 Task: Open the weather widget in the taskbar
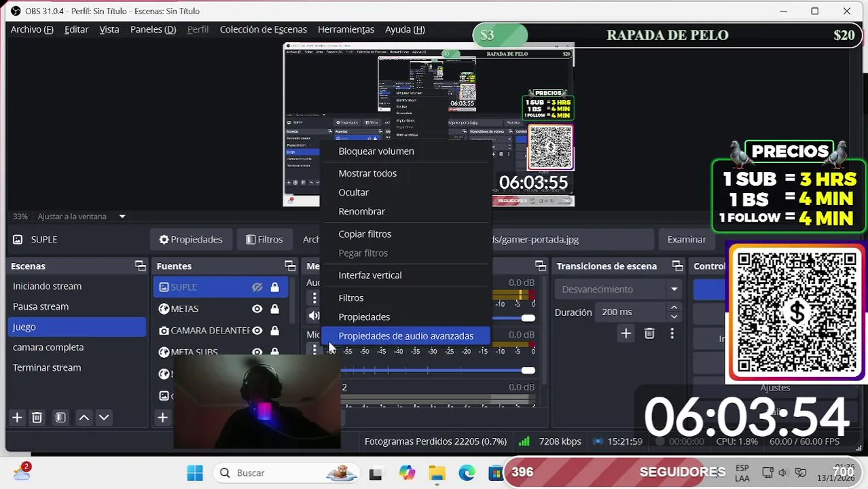pos(22,472)
